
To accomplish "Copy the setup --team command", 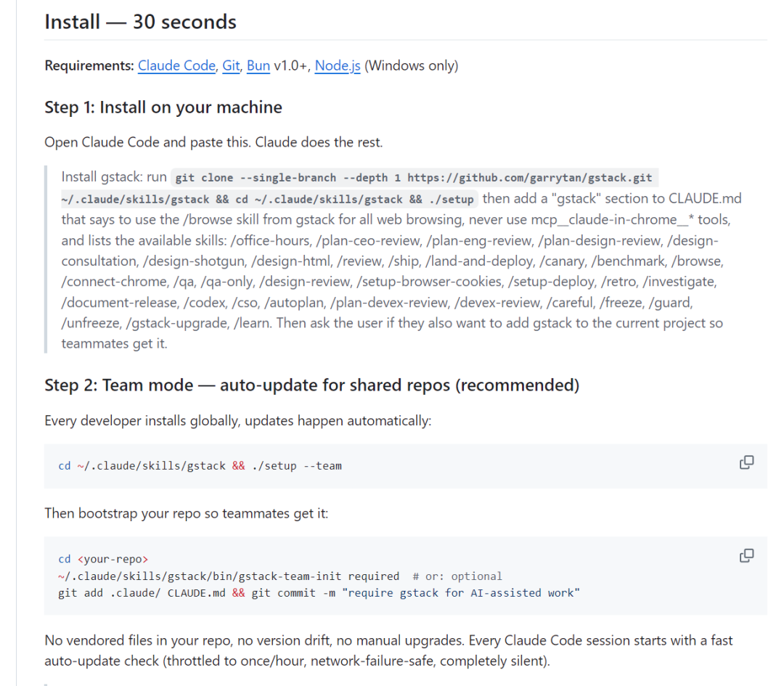I will [x=746, y=462].
